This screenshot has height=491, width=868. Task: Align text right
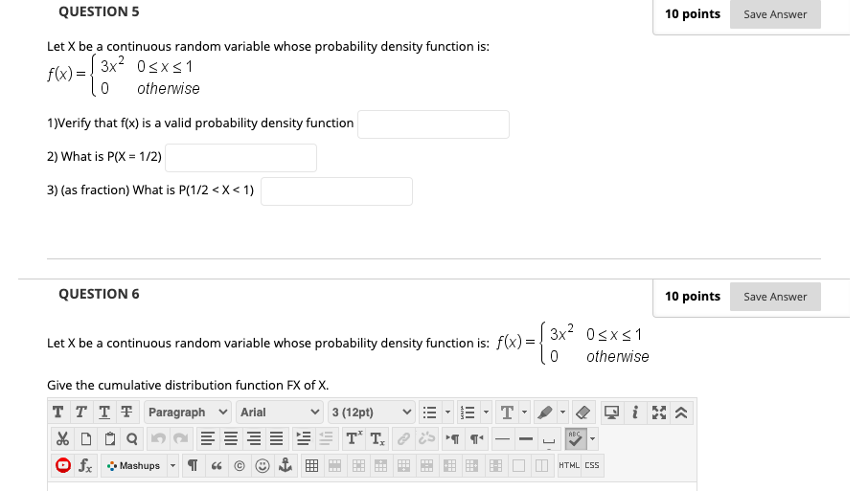click(x=254, y=439)
